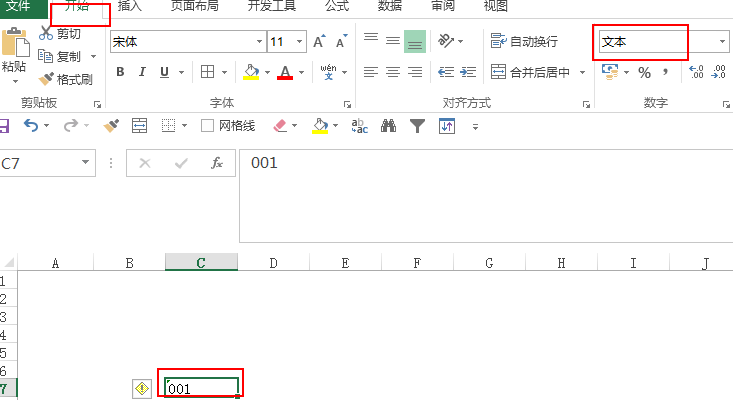Image resolution: width=733 pixels, height=400 pixels.
Task: Set middle vertical alignment
Action: (x=393, y=41)
